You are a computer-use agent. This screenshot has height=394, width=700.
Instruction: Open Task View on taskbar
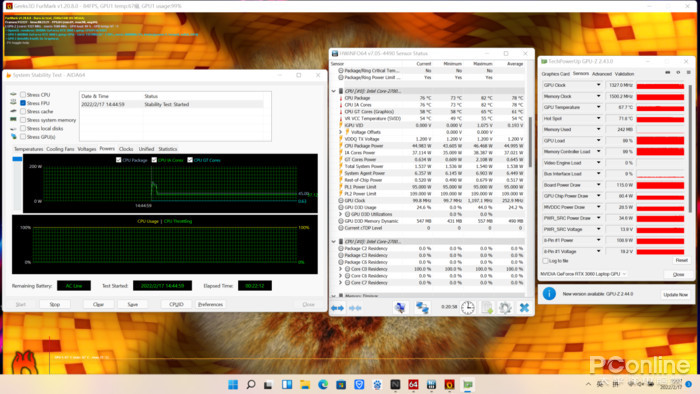click(x=268, y=385)
